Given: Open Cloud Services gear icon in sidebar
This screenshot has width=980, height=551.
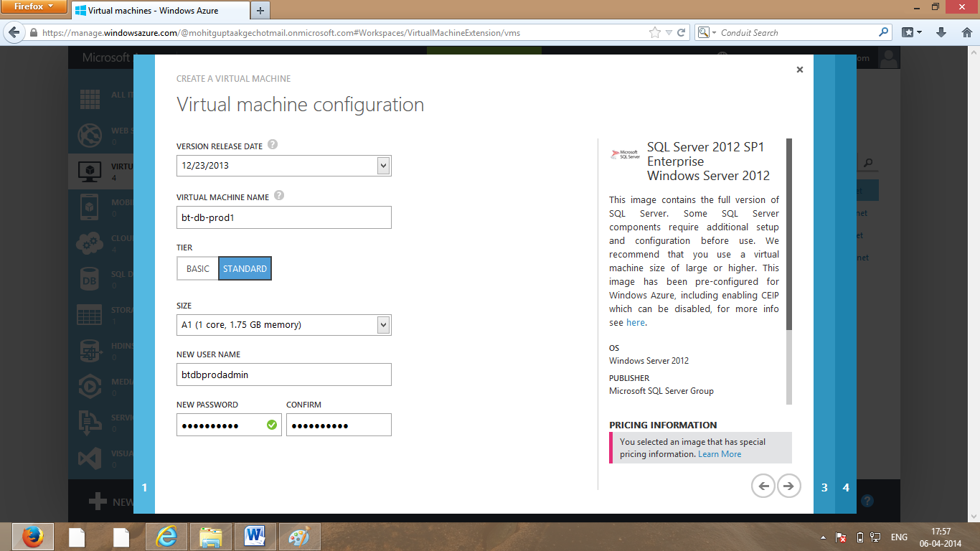Looking at the screenshot, I should 90,243.
